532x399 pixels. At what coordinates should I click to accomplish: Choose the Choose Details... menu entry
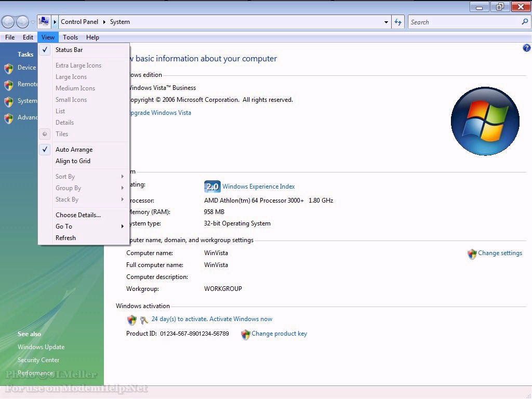tap(84, 215)
